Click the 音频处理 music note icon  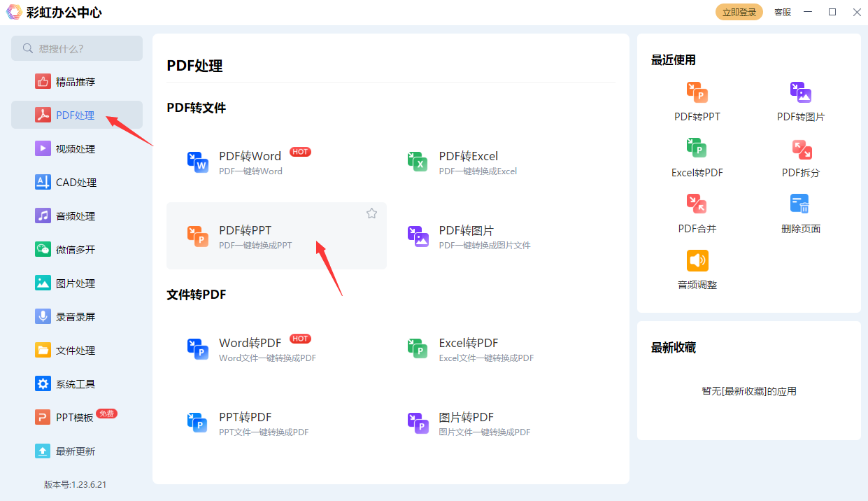click(x=43, y=216)
